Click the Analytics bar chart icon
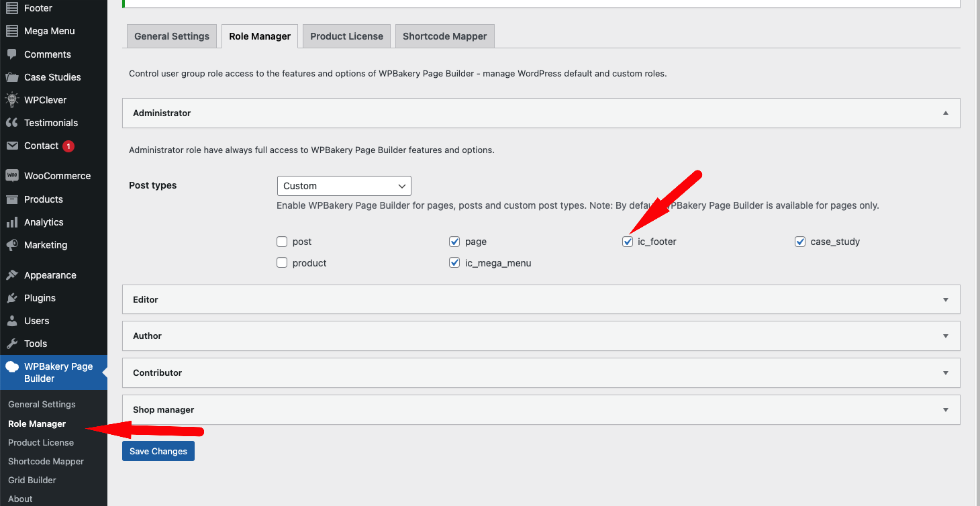980x506 pixels. click(12, 222)
